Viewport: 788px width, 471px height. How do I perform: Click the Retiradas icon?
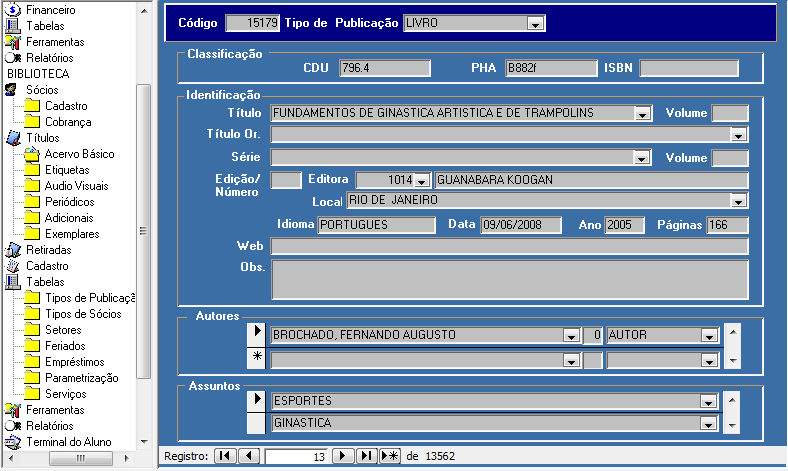point(13,250)
